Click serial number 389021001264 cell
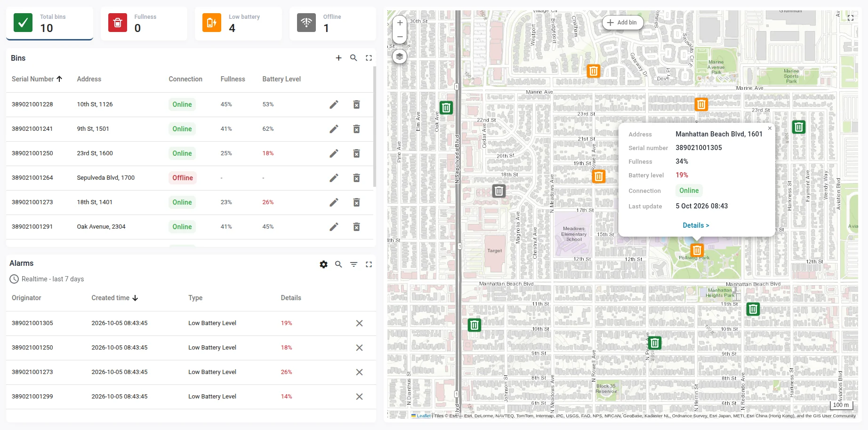868x430 pixels. point(32,178)
